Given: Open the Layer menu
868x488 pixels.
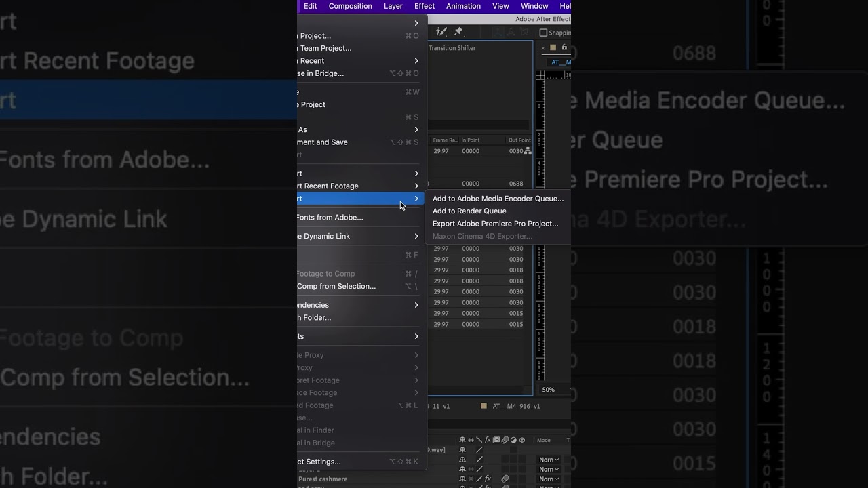Looking at the screenshot, I should coord(393,6).
